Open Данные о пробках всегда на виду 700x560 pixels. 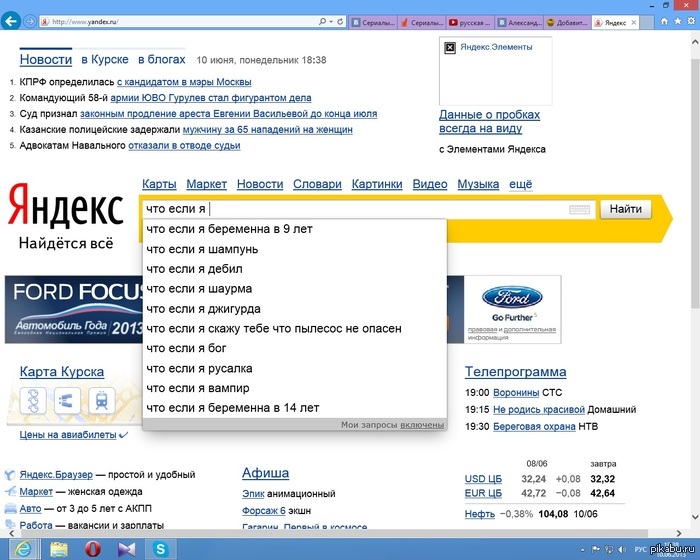point(489,121)
